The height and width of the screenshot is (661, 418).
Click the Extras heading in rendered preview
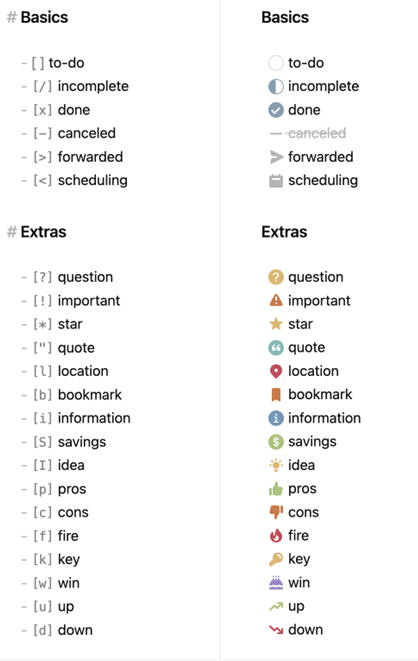coord(284,232)
